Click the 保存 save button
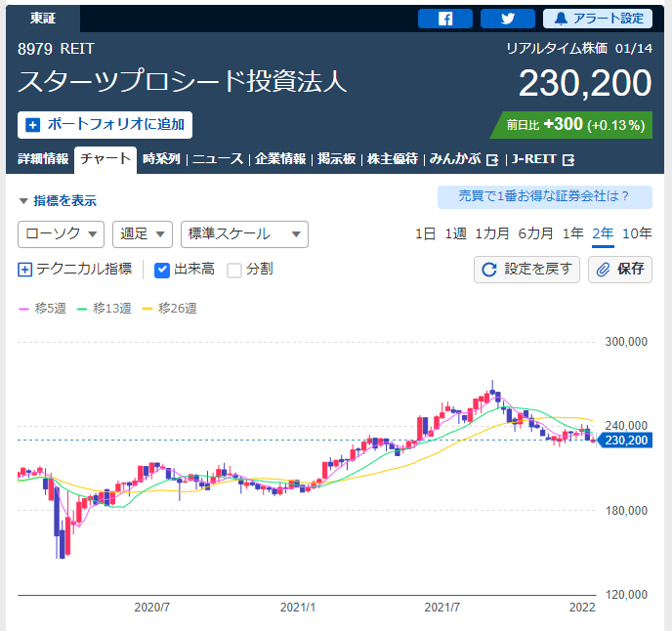Screen dimensions: 672x631 (619, 270)
